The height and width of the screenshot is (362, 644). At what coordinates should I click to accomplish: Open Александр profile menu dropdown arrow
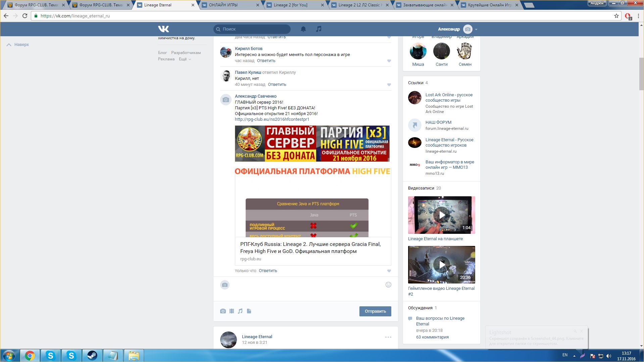pyautogui.click(x=476, y=29)
